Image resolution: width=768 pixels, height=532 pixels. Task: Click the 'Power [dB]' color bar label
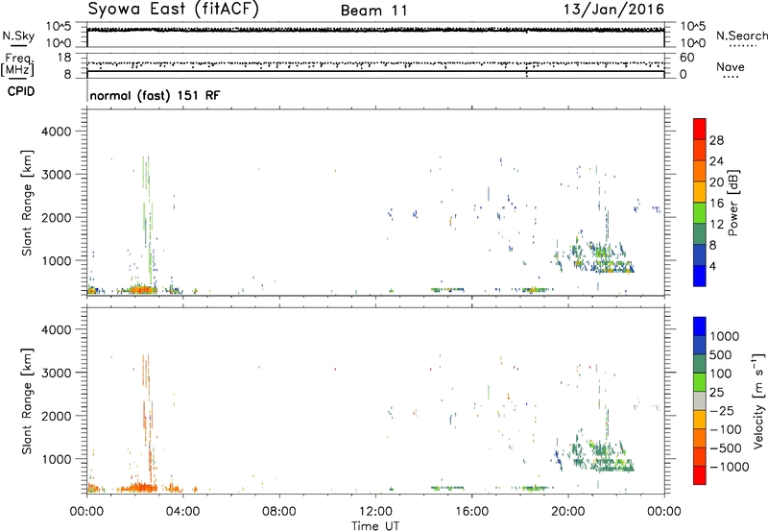click(732, 203)
